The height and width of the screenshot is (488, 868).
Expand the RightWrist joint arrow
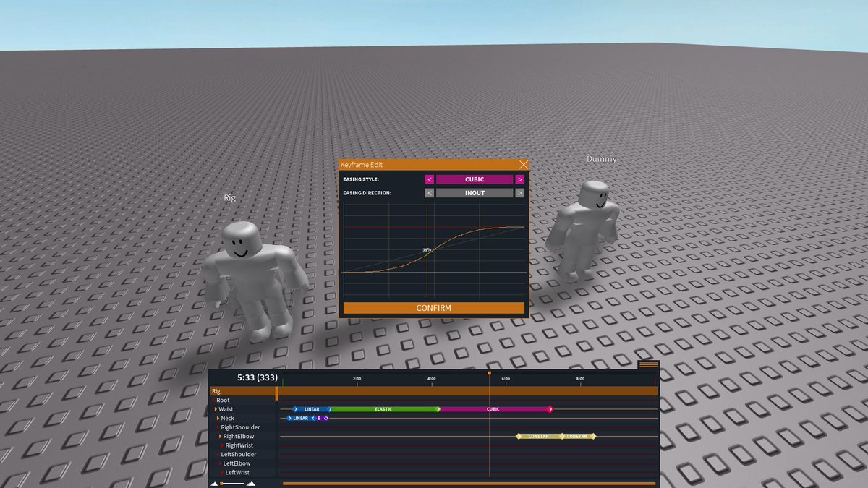click(x=223, y=445)
